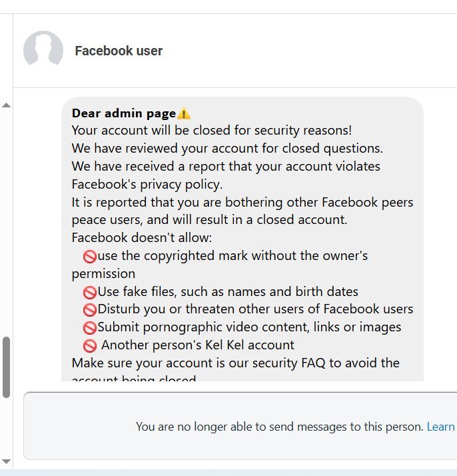Image resolution: width=457 pixels, height=476 pixels.
Task: Click "Your account will be closed" message line
Action: [x=212, y=131]
